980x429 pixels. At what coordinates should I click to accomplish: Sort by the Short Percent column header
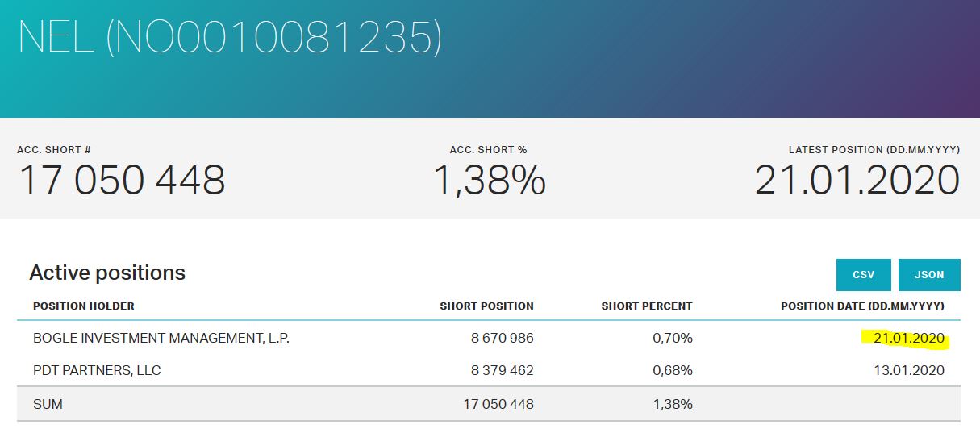[647, 306]
